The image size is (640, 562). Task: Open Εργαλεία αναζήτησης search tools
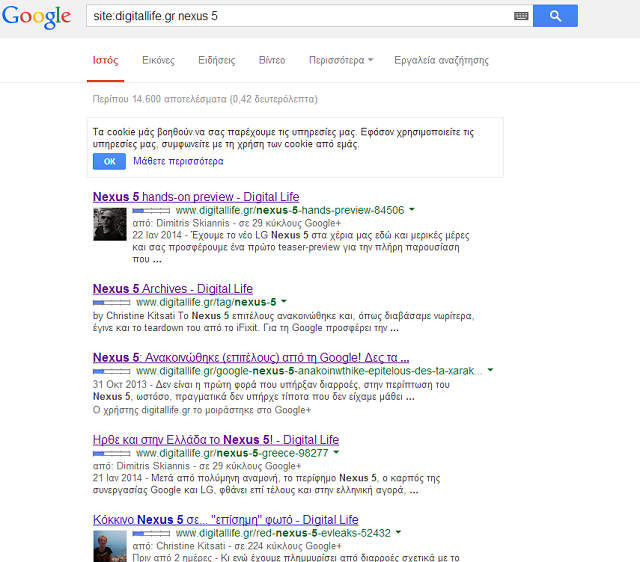click(x=441, y=60)
